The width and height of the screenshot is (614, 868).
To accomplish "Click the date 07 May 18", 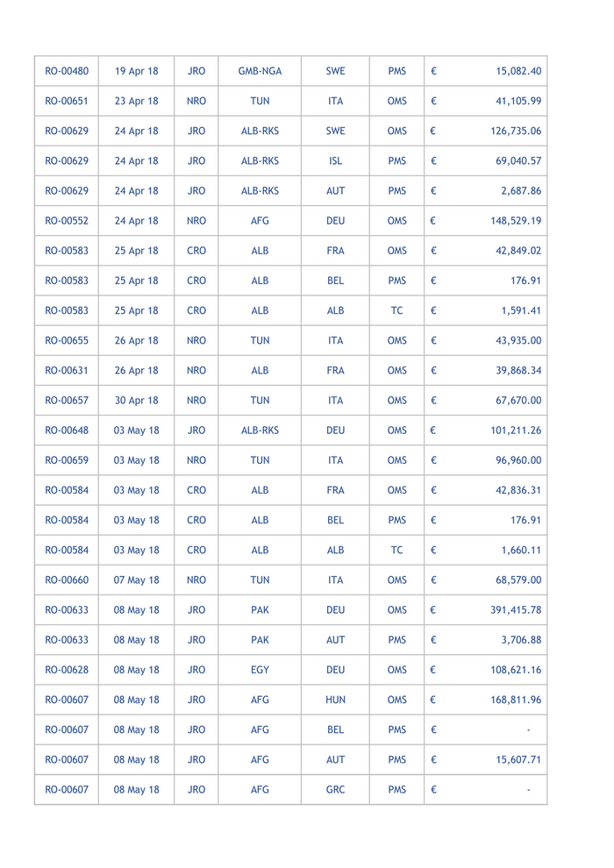I will click(x=136, y=580).
